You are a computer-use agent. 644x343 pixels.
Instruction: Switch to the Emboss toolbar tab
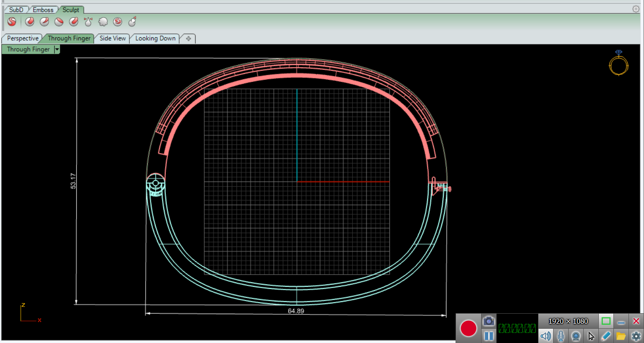pos(43,10)
